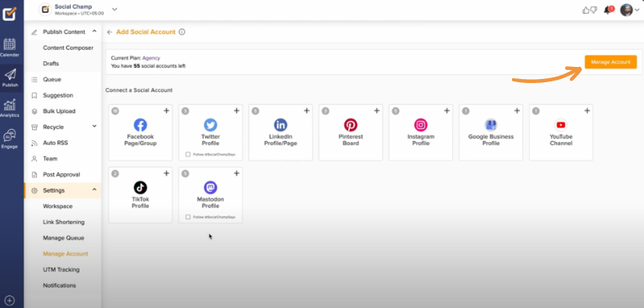Connect a TikTok Profile
The image size is (644, 308).
tap(140, 195)
